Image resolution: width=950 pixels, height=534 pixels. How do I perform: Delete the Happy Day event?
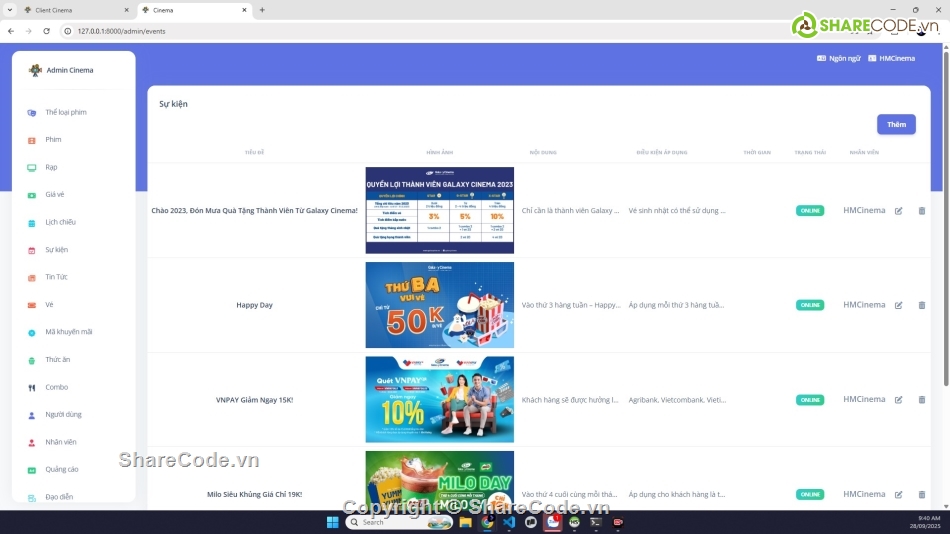pyautogui.click(x=922, y=305)
